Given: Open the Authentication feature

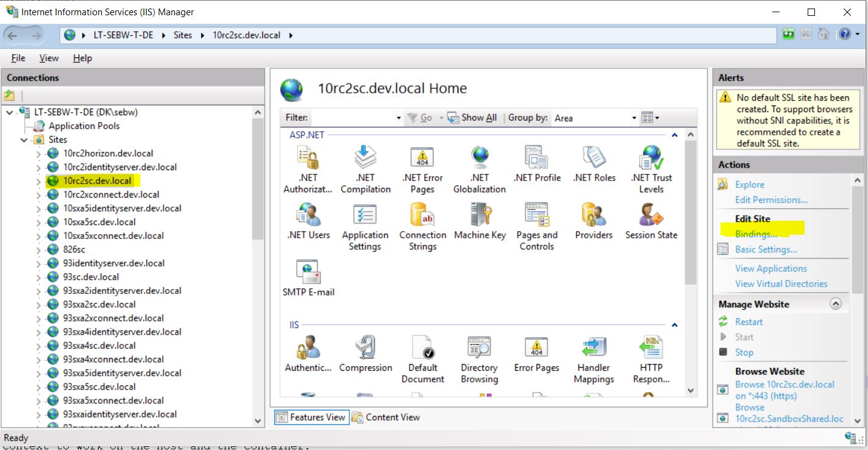Looking at the screenshot, I should click(308, 348).
